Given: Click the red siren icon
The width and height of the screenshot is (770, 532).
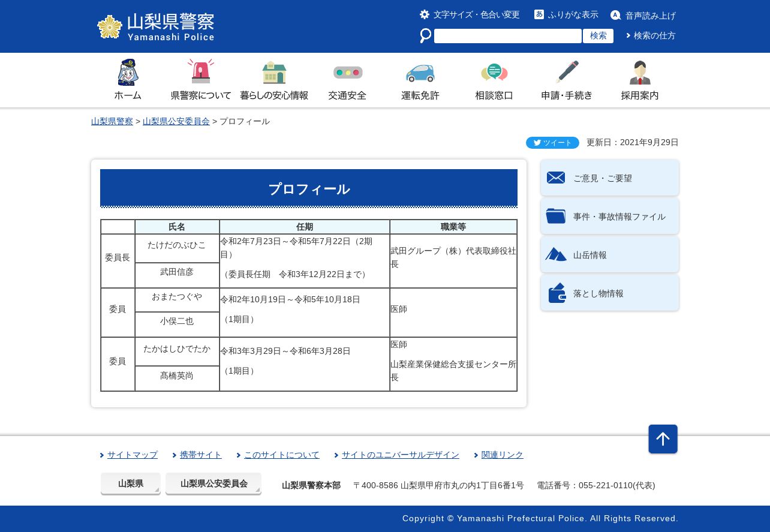Looking at the screenshot, I should pyautogui.click(x=201, y=71).
